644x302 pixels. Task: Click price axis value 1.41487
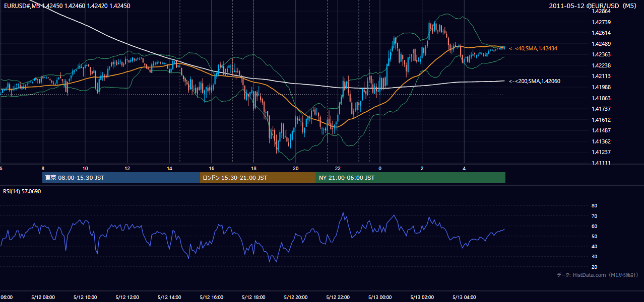tap(602, 130)
